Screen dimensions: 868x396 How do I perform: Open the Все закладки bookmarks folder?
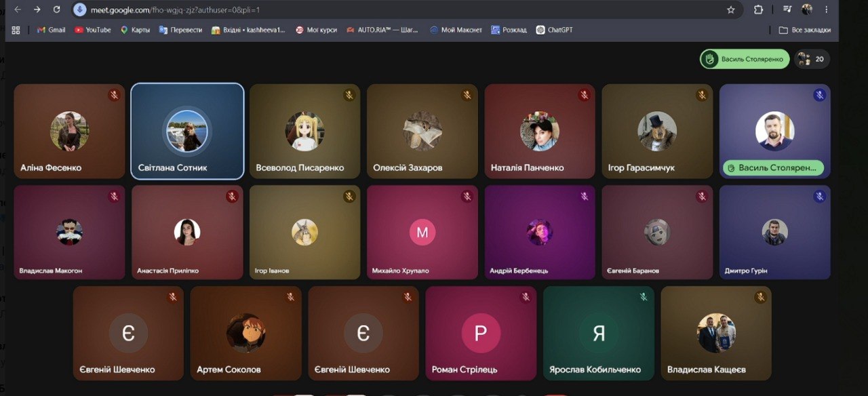[x=804, y=30]
